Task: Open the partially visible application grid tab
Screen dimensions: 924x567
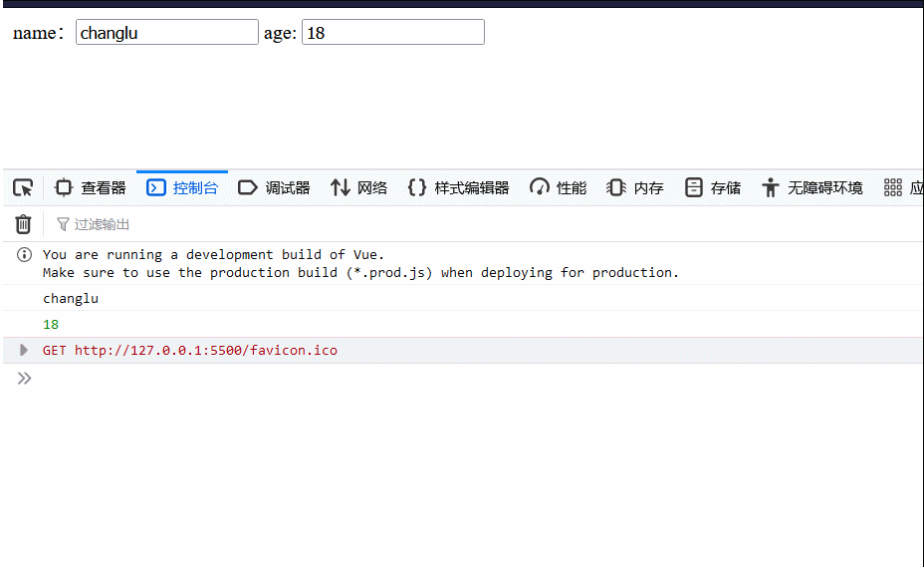Action: pyautogui.click(x=902, y=188)
